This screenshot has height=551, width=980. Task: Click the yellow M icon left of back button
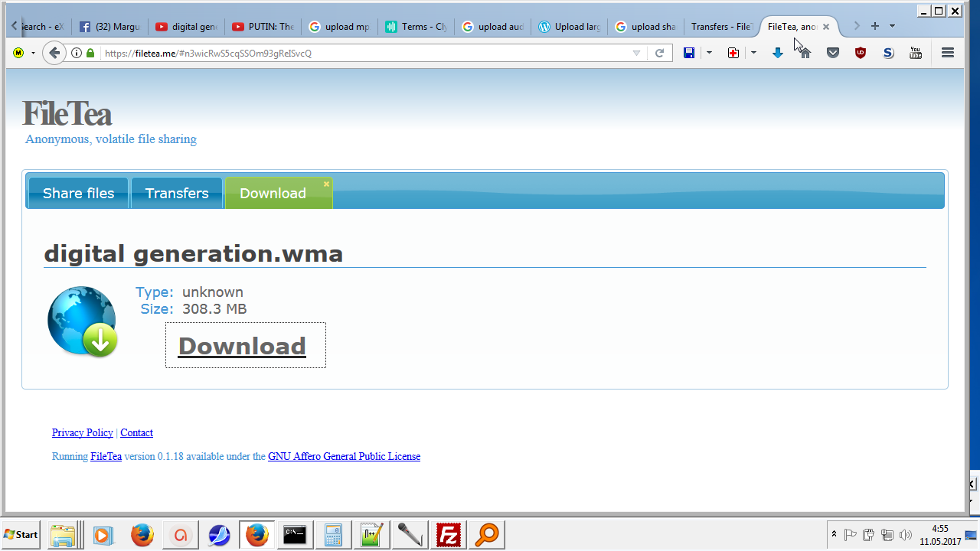tap(18, 53)
